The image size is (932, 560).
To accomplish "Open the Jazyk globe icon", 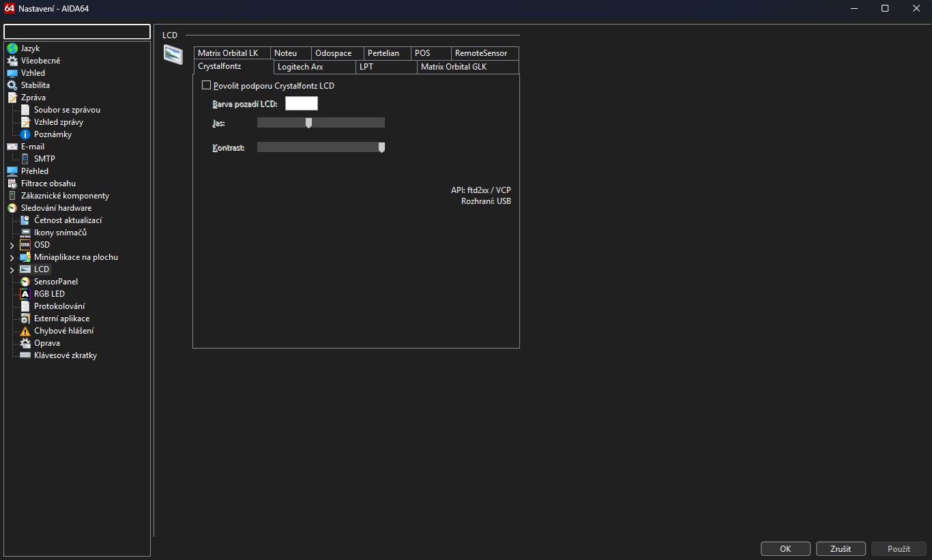I will click(x=12, y=48).
